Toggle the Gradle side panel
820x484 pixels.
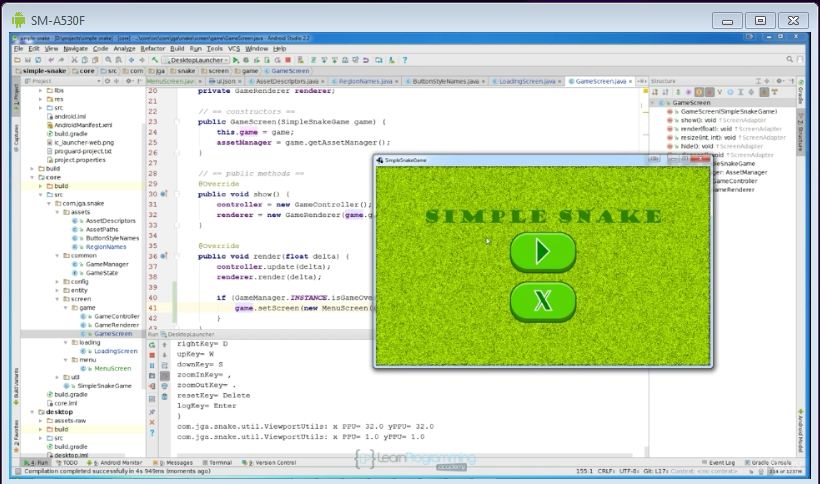click(800, 96)
